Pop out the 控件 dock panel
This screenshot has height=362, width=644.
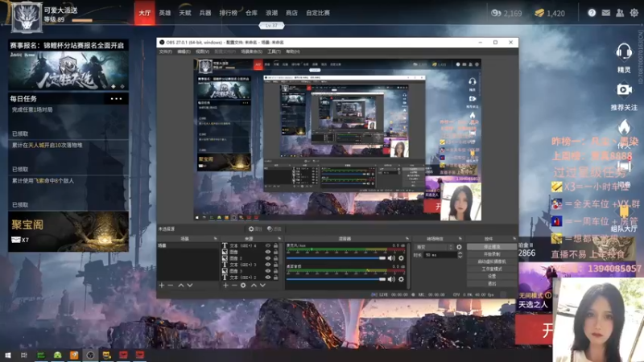pyautogui.click(x=514, y=238)
